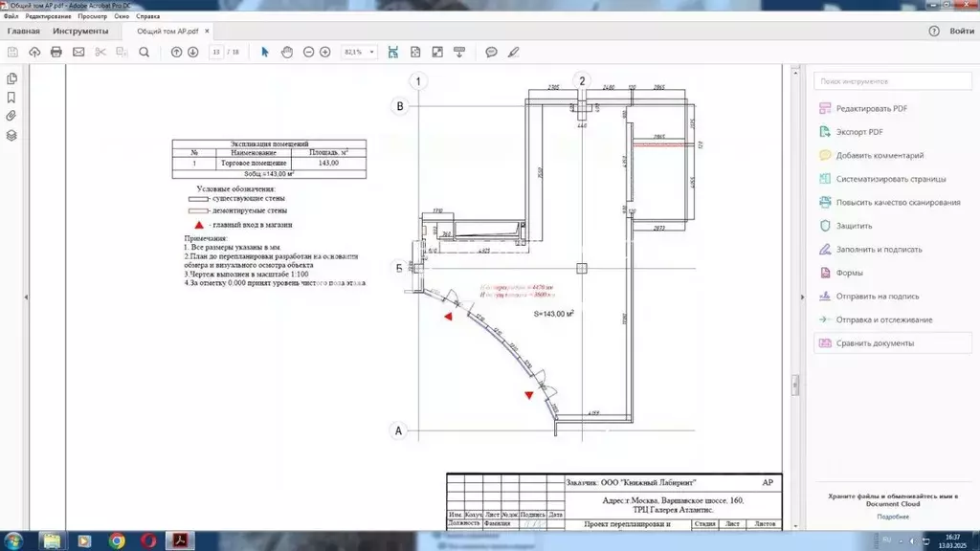Open Opera browser from taskbar

pyautogui.click(x=148, y=540)
